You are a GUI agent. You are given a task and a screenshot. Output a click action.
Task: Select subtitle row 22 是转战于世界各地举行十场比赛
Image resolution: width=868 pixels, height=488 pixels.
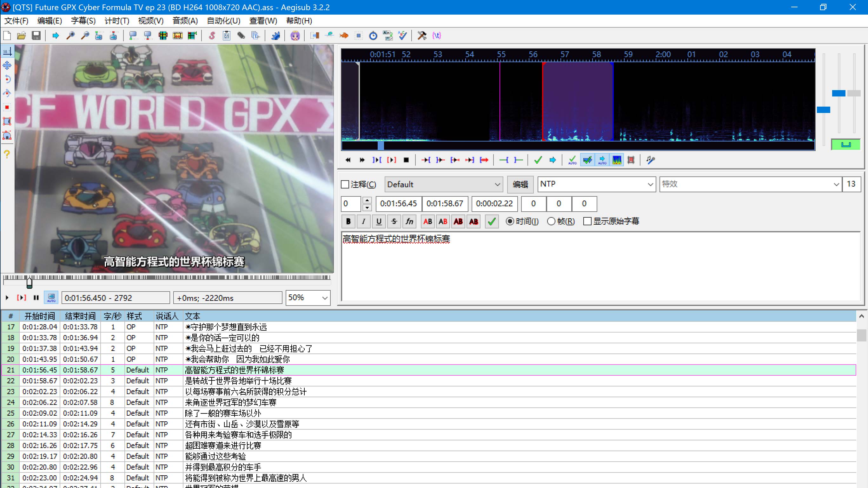429,380
